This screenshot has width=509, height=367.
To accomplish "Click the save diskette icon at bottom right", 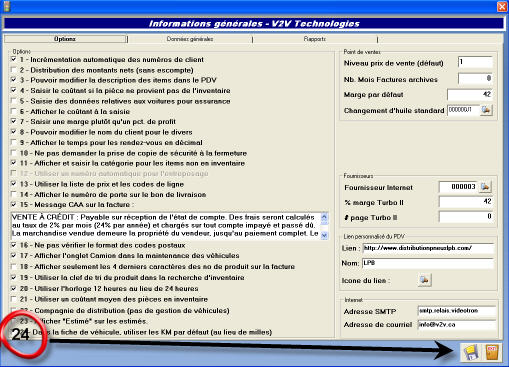I will (x=470, y=353).
